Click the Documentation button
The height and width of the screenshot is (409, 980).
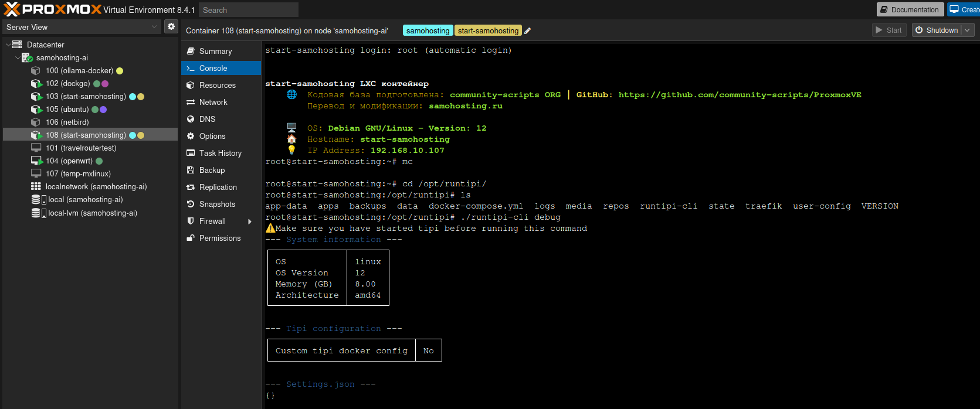pos(910,9)
